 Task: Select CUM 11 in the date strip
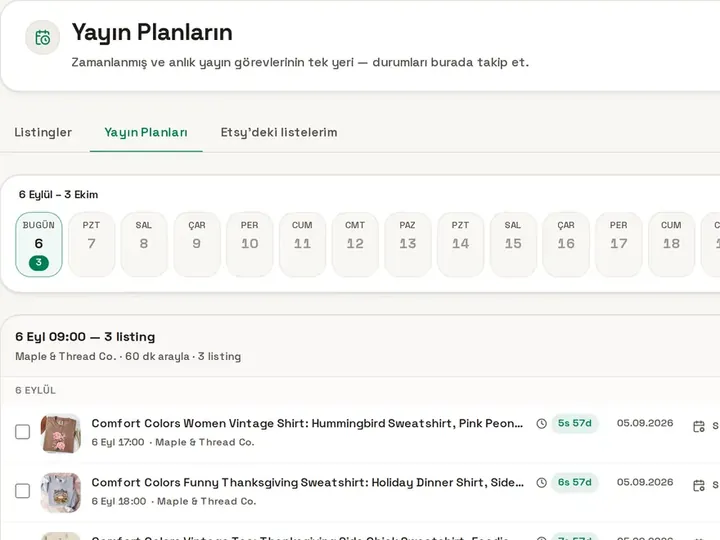pyautogui.click(x=302, y=244)
